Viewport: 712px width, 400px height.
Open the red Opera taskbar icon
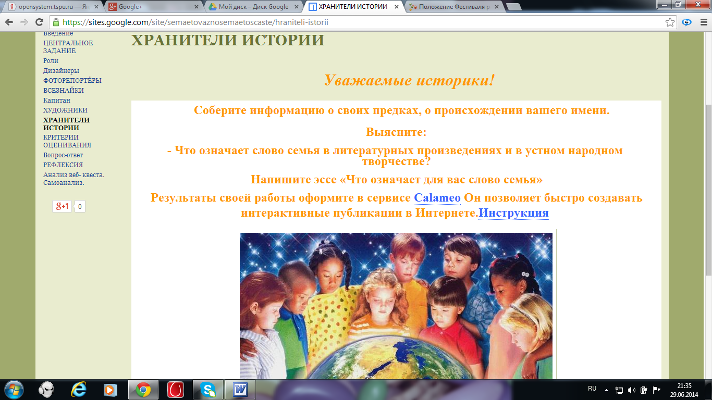point(175,390)
